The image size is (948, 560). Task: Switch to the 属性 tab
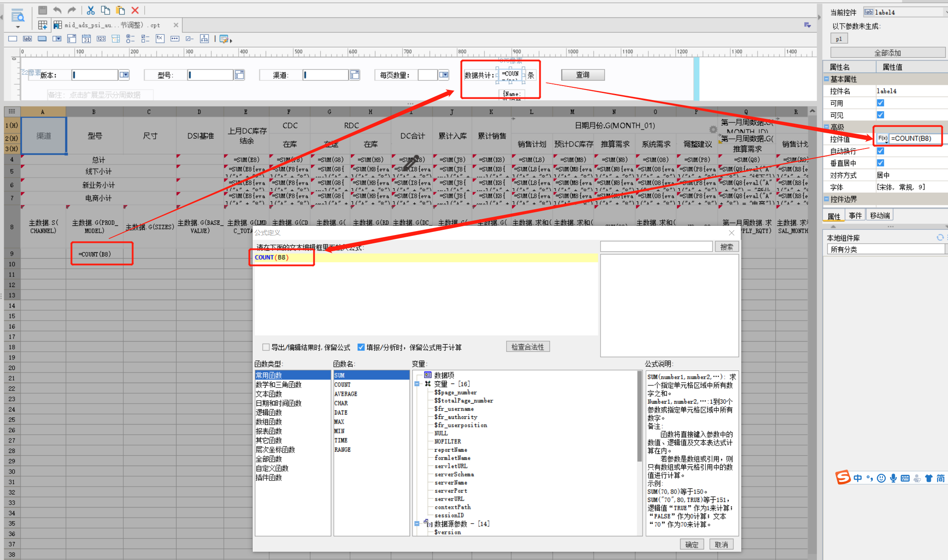[834, 216]
